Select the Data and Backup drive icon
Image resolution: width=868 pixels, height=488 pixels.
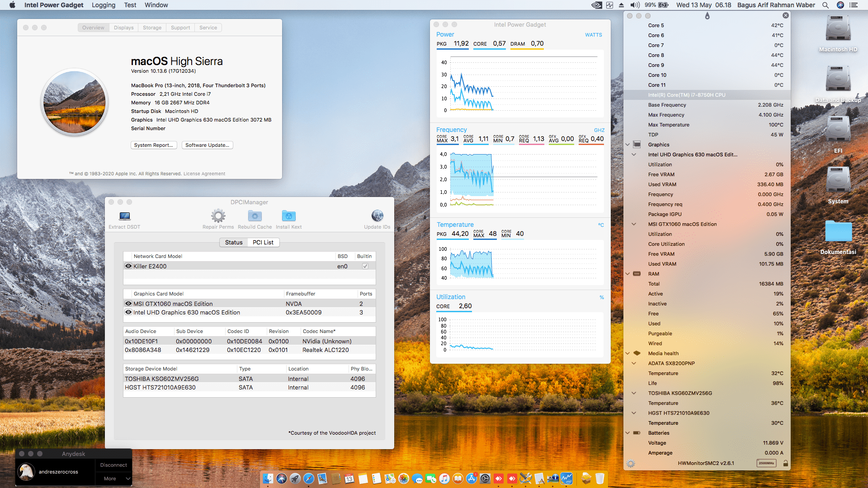838,80
